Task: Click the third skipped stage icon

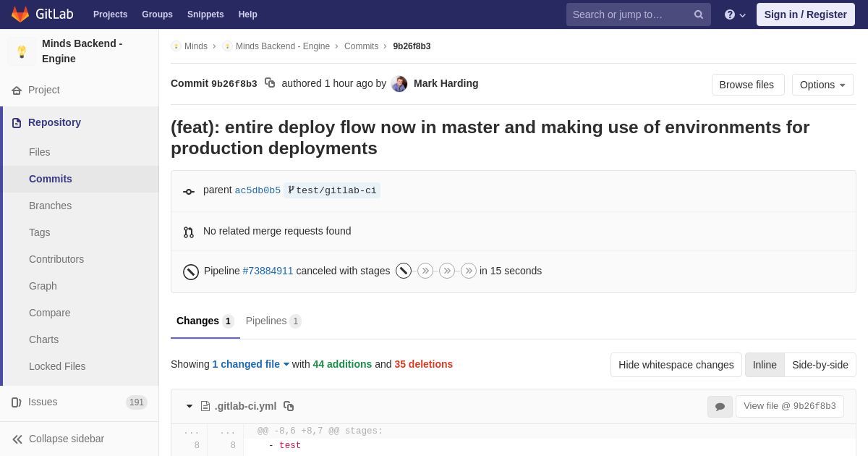Action: pyautogui.click(x=447, y=271)
